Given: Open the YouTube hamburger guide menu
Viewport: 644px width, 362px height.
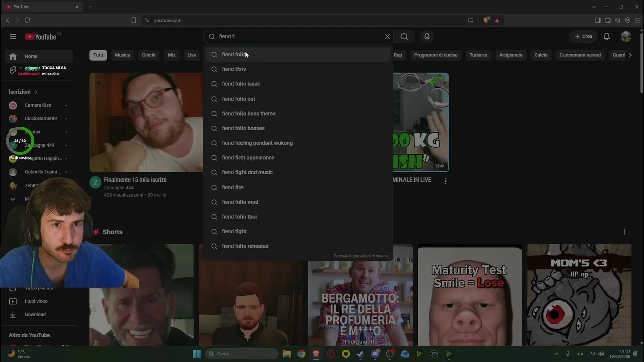Looking at the screenshot, I should 13,36.
